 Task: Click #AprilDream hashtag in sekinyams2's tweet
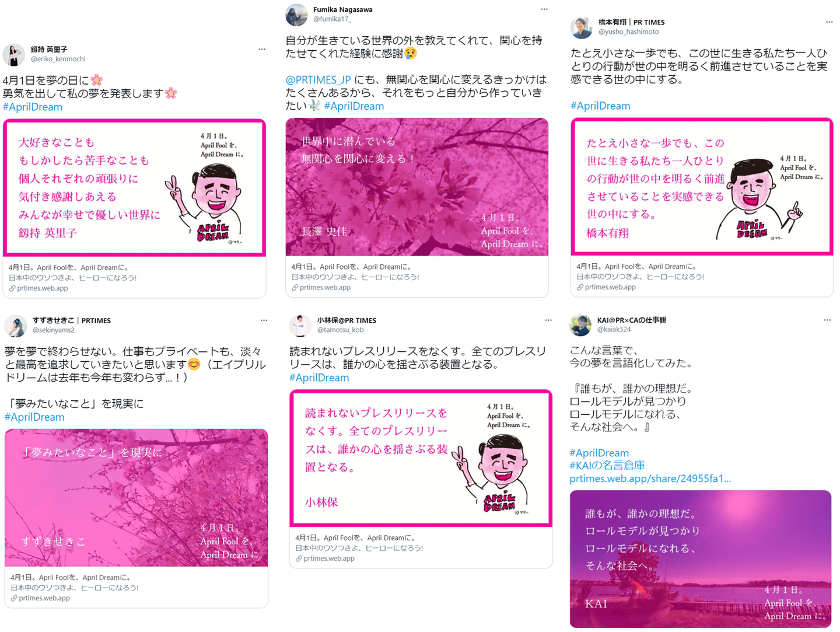point(34,417)
